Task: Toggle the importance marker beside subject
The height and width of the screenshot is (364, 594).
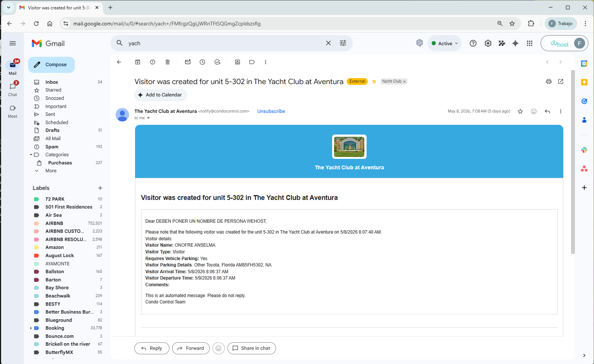Action: (x=374, y=81)
